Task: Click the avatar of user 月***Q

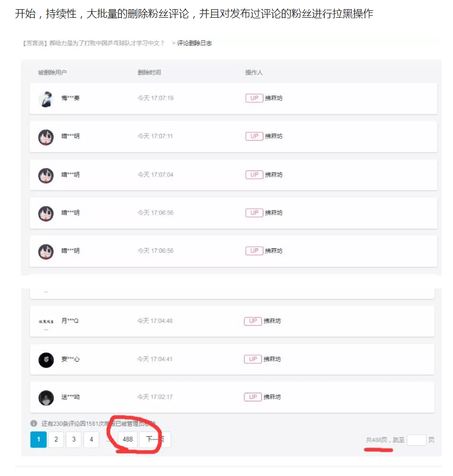Action: click(46, 321)
